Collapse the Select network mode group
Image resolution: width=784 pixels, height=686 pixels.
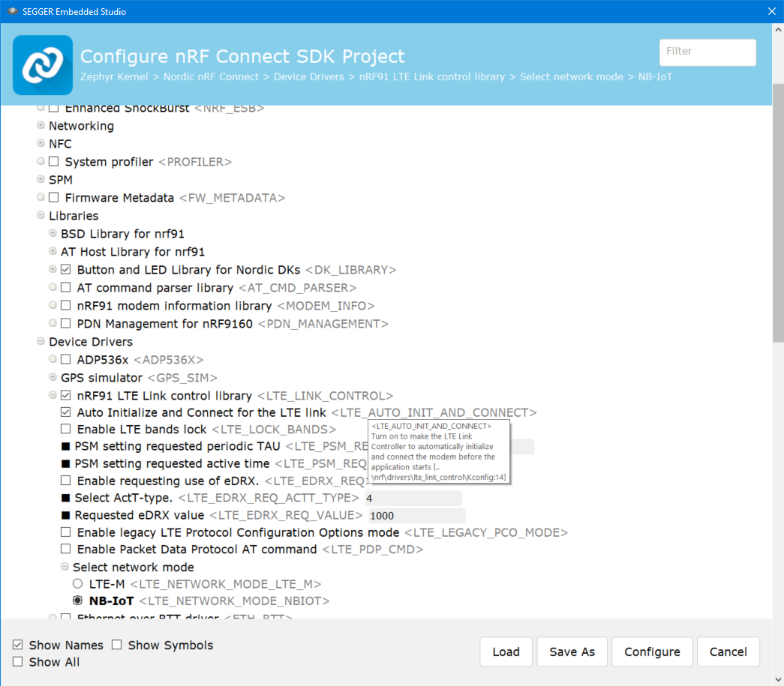pos(65,568)
